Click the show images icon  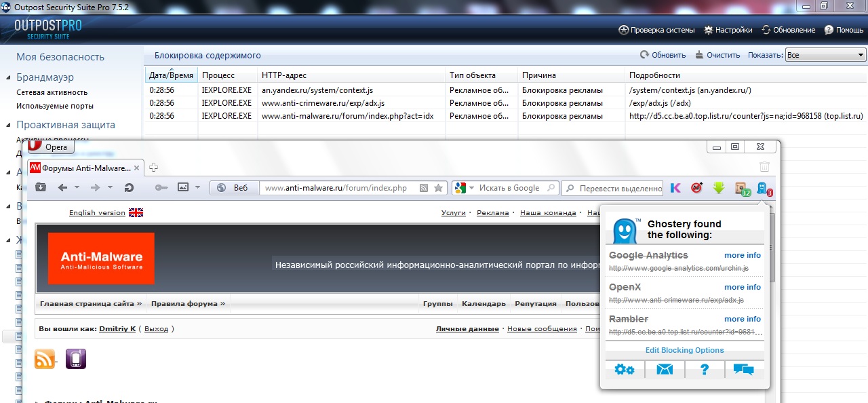point(183,188)
